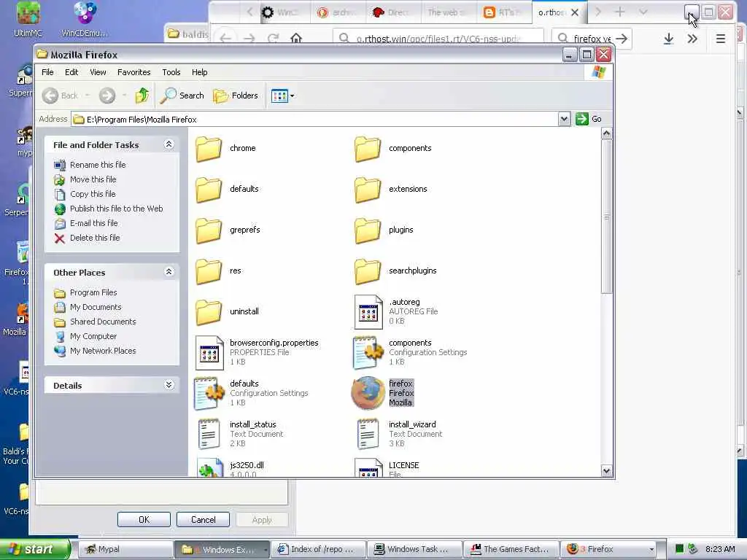
Task: Click the Up folder toolbar icon
Action: [142, 96]
